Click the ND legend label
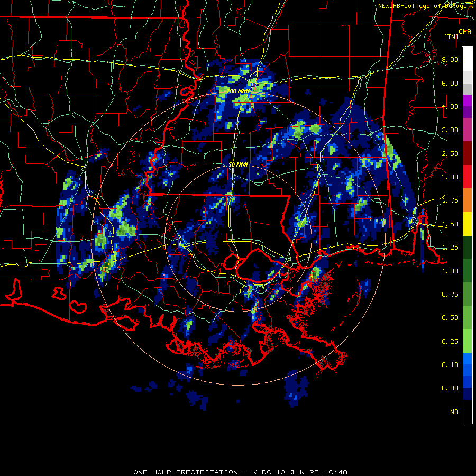The width and height of the screenshot is (476, 476). pos(454,412)
